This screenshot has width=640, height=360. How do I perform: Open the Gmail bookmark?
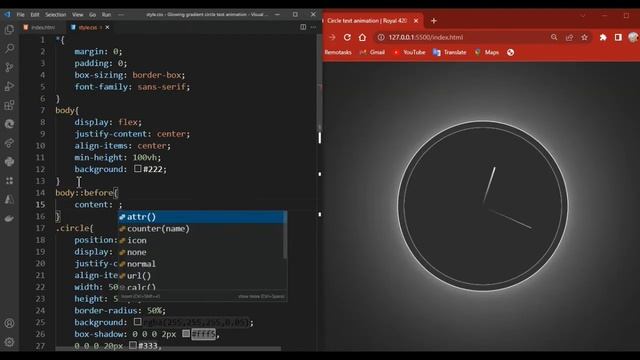coord(372,52)
